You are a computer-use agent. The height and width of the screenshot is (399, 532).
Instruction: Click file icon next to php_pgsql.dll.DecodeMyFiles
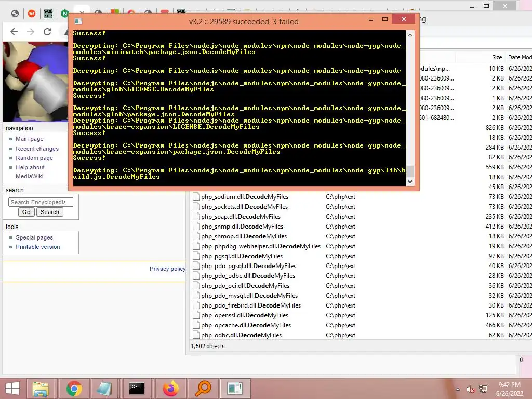pos(196,256)
